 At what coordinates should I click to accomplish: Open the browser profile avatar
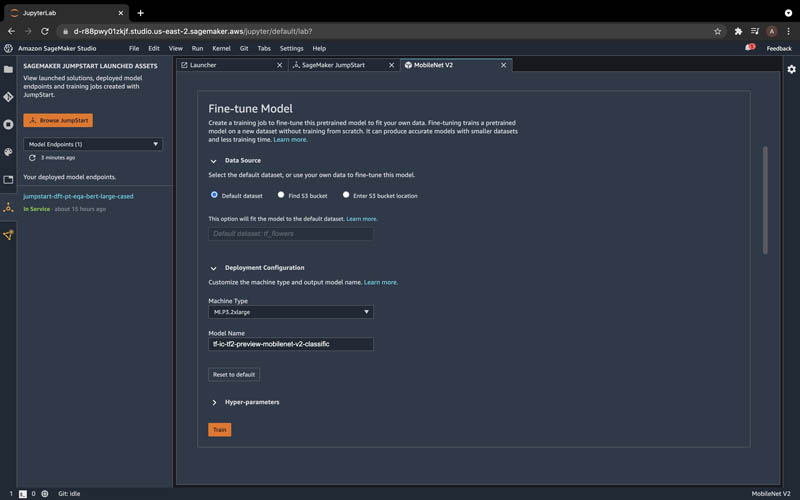772,31
